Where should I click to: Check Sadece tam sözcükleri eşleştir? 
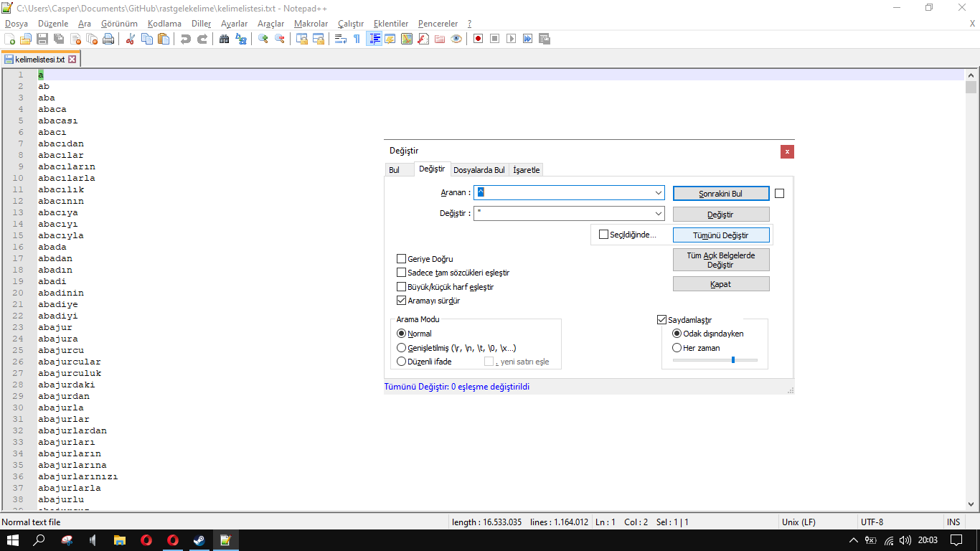click(402, 273)
